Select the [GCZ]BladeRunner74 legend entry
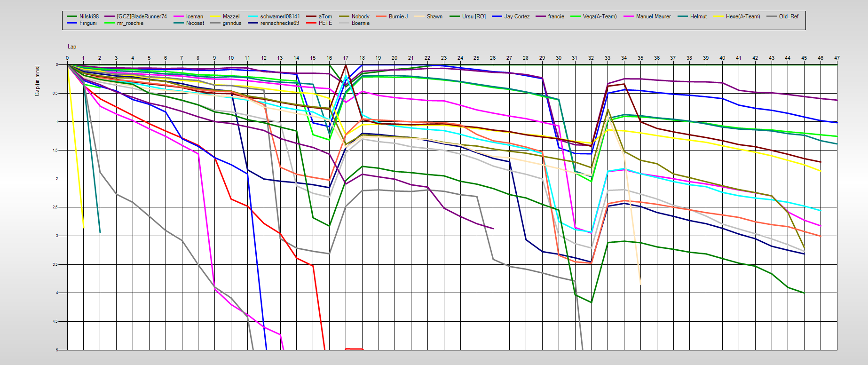Viewport: 868px width, 365px height. tap(142, 16)
